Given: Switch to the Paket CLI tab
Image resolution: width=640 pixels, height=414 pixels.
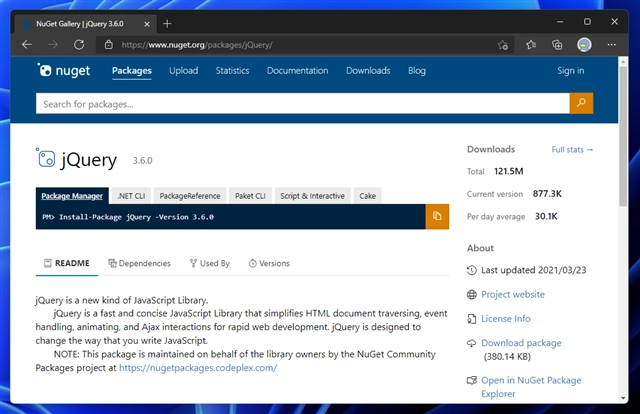Looking at the screenshot, I should [x=250, y=196].
